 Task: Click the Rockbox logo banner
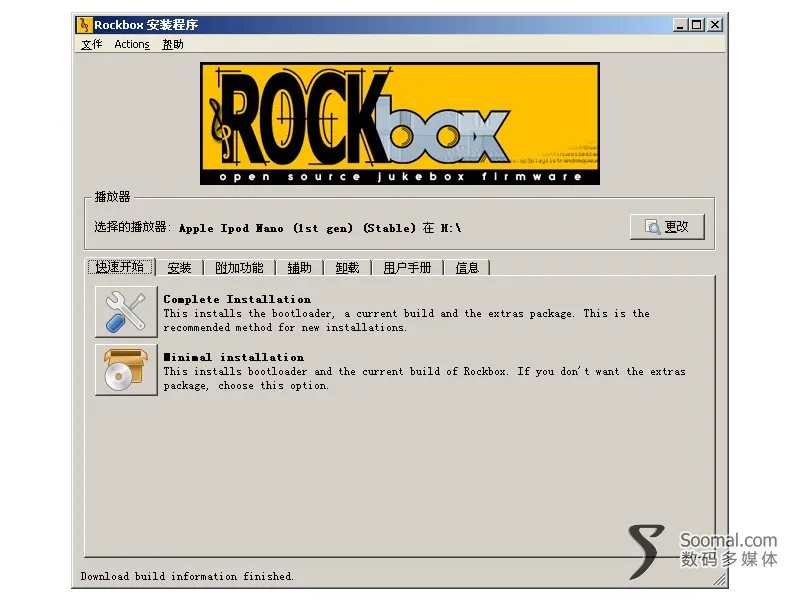coord(399,123)
